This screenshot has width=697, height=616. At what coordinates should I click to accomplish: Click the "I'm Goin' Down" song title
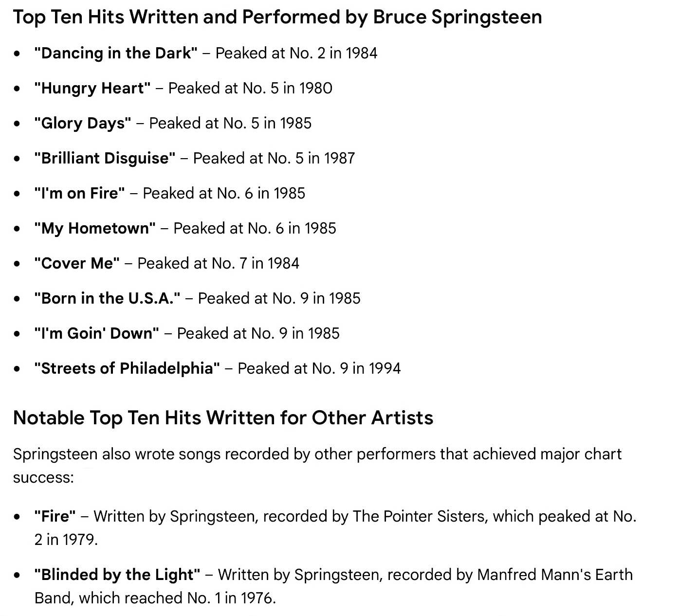pos(96,333)
